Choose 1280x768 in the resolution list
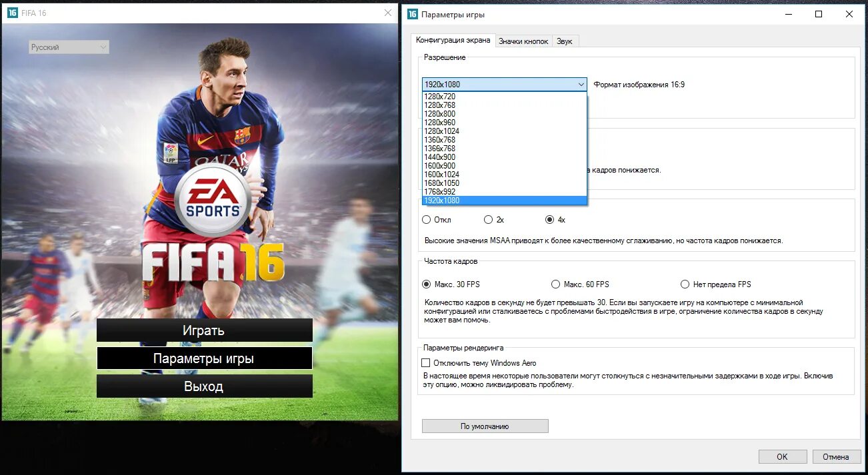The width and height of the screenshot is (868, 475). pos(505,105)
